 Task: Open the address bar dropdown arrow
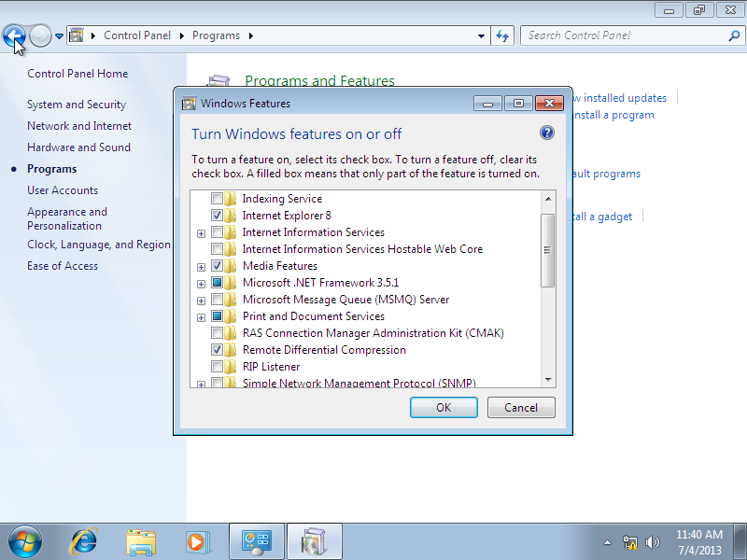click(479, 35)
